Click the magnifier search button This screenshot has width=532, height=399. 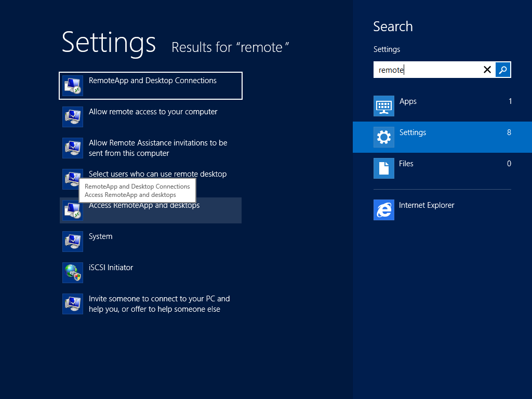pyautogui.click(x=503, y=70)
